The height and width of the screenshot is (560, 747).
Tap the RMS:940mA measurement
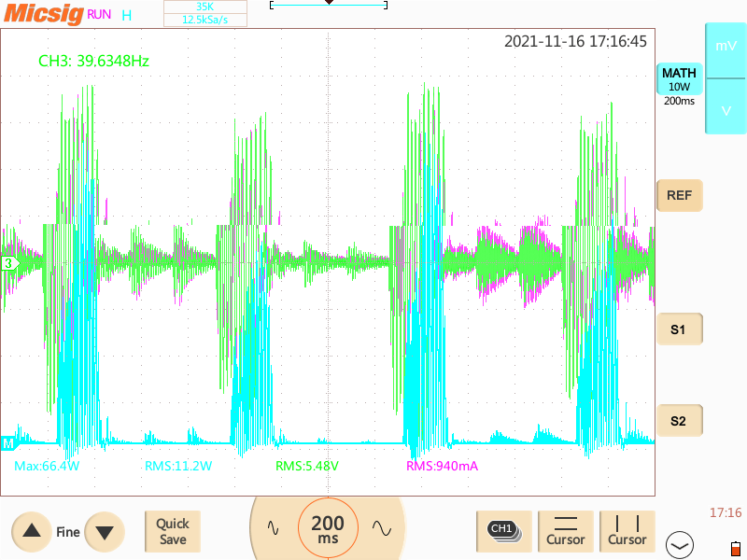[442, 466]
